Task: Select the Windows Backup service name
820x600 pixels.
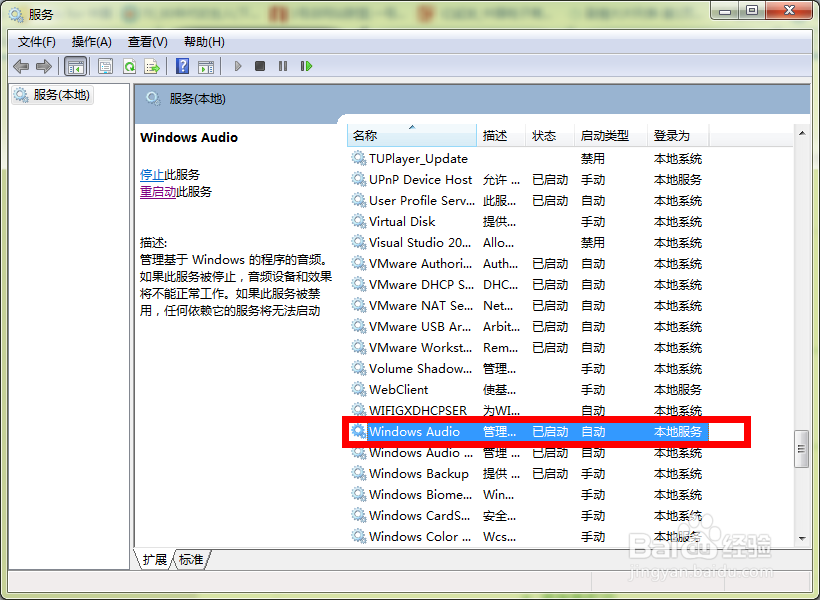Action: coord(418,473)
